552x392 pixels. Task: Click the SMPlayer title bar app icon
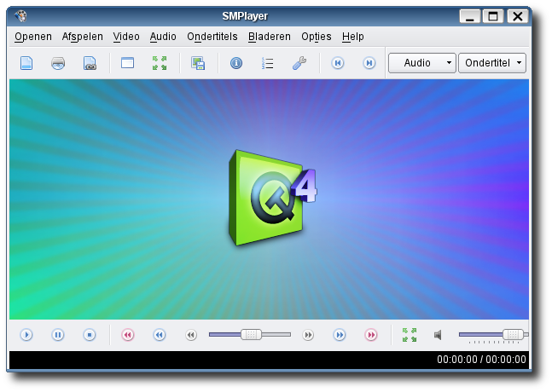point(20,16)
